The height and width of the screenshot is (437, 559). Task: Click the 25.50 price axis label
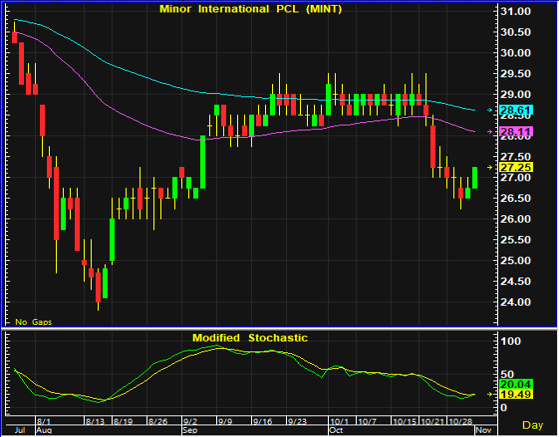516,240
